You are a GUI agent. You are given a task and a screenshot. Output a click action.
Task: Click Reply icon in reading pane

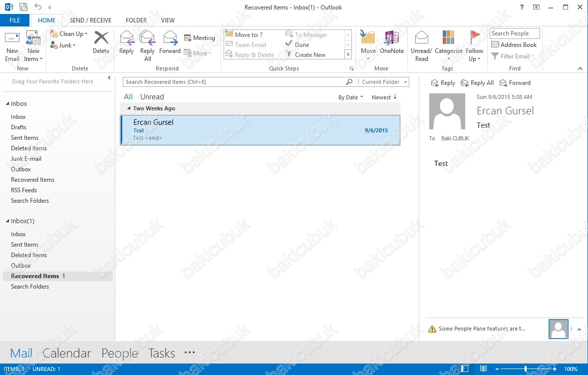443,83
